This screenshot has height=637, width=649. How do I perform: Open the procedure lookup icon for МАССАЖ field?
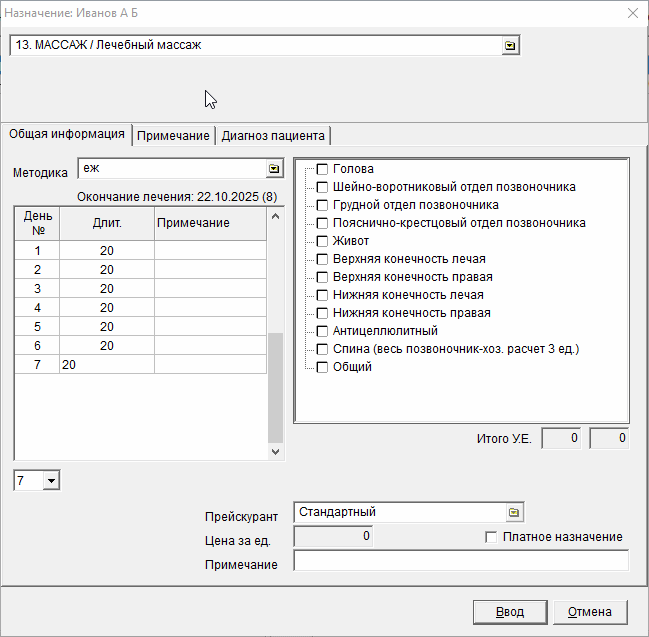pos(510,46)
